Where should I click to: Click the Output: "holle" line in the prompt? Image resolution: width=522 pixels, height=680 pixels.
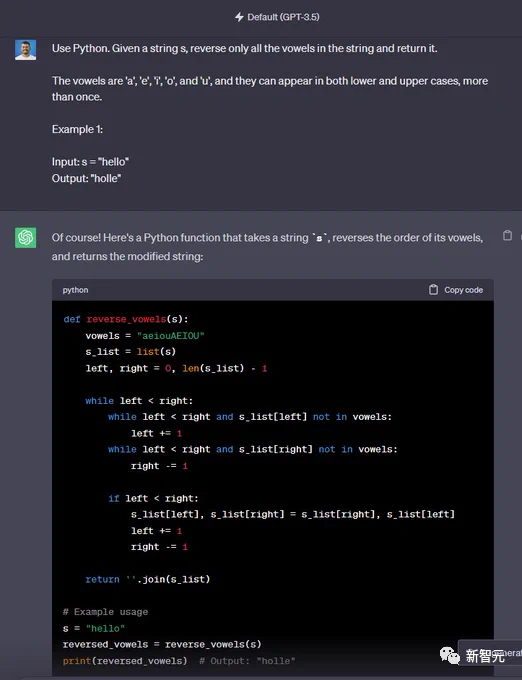87,178
